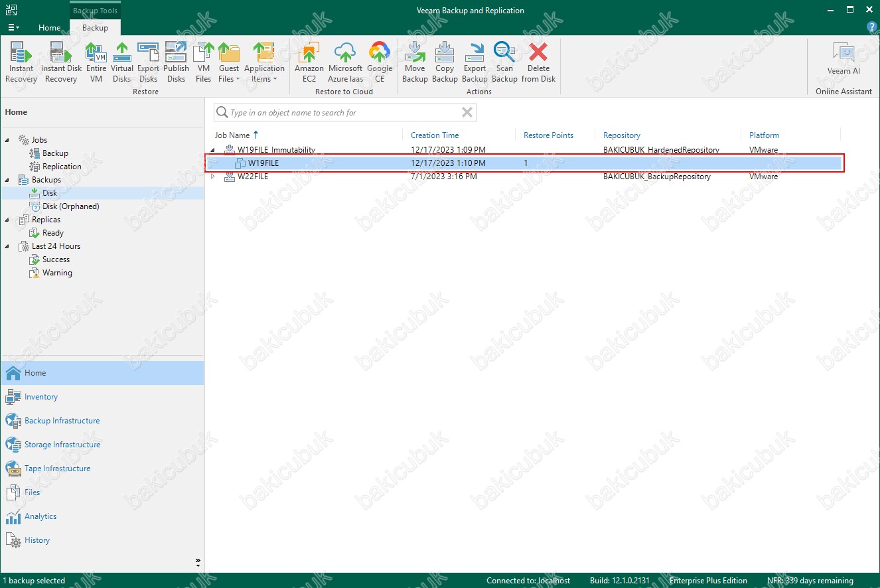Image resolution: width=880 pixels, height=588 pixels.
Task: Click in the object name search field
Action: [x=344, y=113]
